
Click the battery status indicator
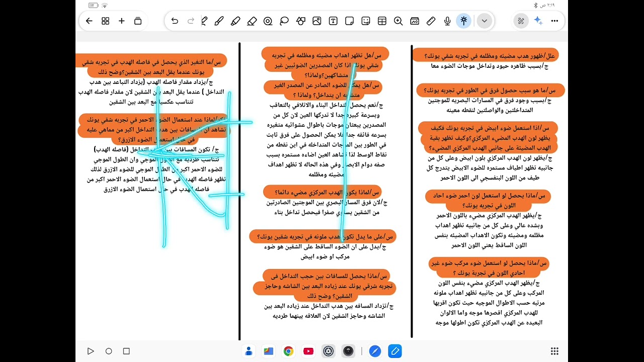coord(93,5)
